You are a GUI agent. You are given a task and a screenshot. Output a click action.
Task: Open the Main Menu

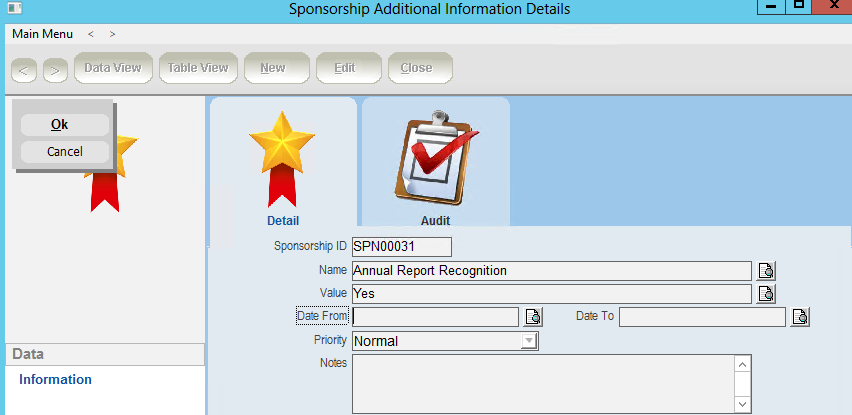click(x=42, y=34)
